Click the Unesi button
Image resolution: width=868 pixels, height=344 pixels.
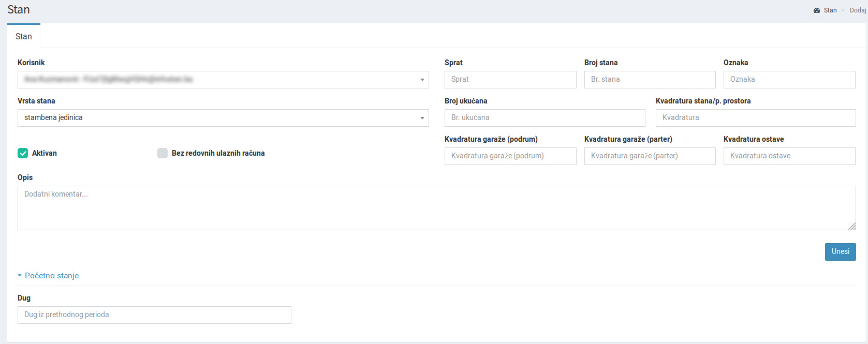(840, 252)
